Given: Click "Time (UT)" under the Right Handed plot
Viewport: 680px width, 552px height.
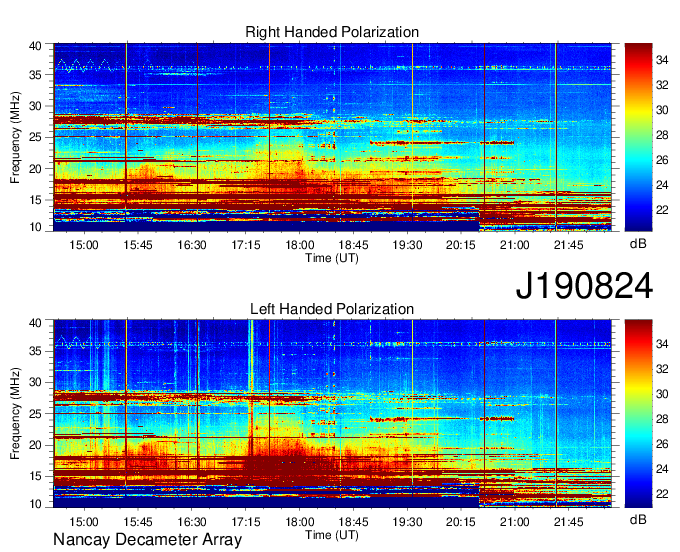Looking at the screenshot, I should [x=332, y=258].
